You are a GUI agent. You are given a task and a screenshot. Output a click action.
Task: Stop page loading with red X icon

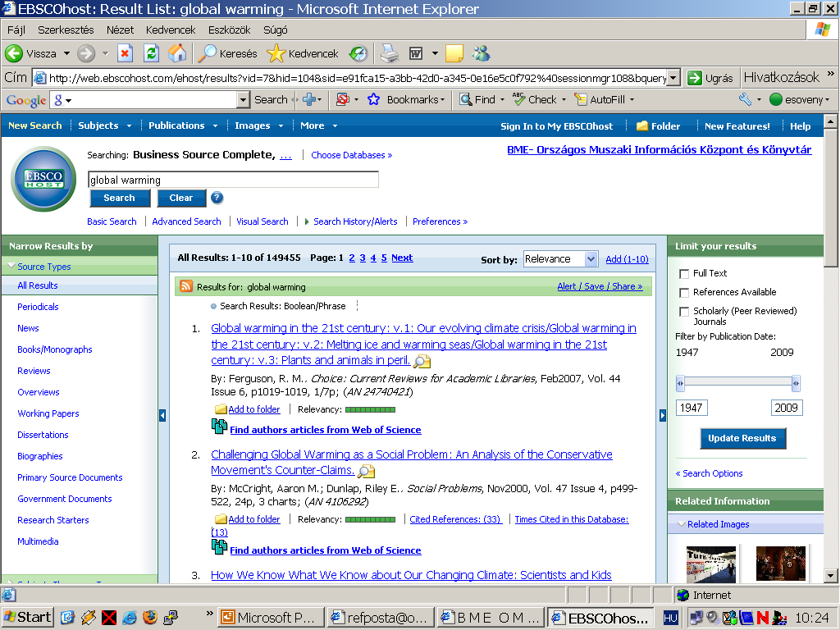tap(125, 53)
